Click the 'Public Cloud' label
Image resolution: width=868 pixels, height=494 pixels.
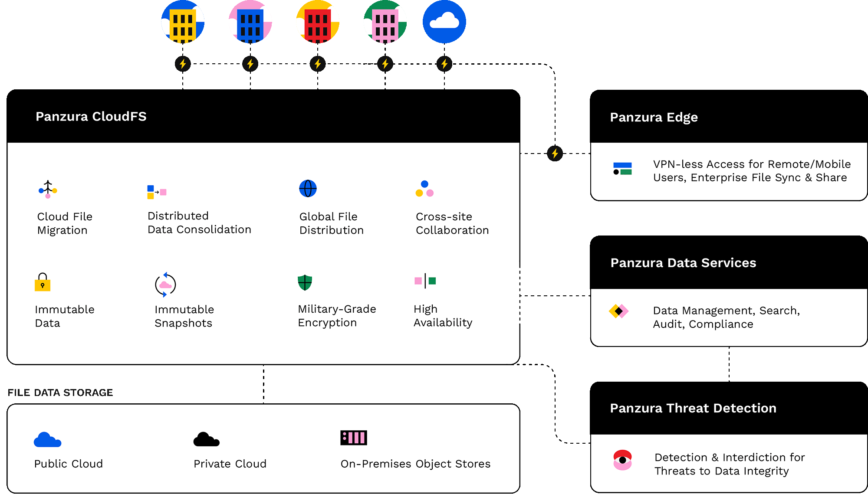(x=69, y=464)
